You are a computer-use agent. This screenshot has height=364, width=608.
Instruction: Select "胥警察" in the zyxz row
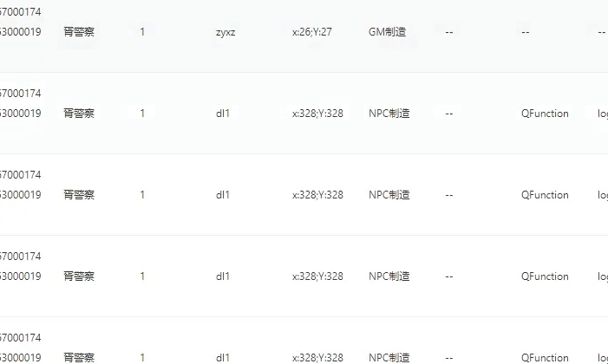point(79,32)
